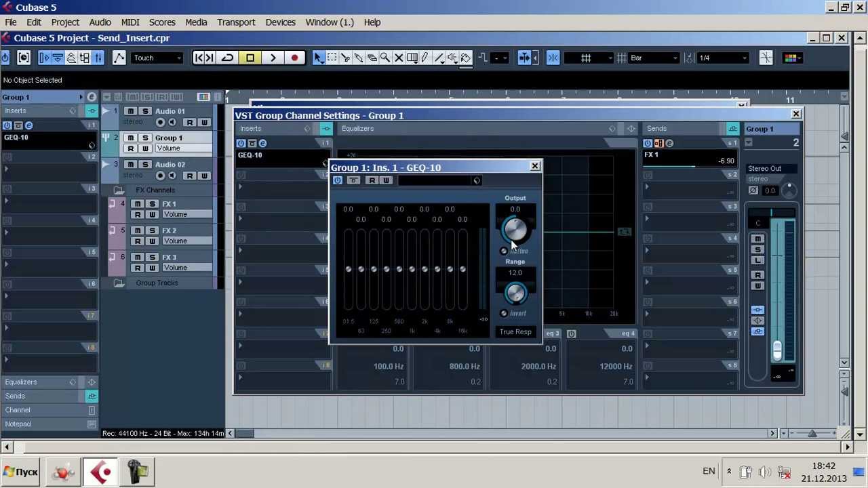Open the Mixer from the toolbar
Viewport: 868px width, 488px height.
pos(98,58)
